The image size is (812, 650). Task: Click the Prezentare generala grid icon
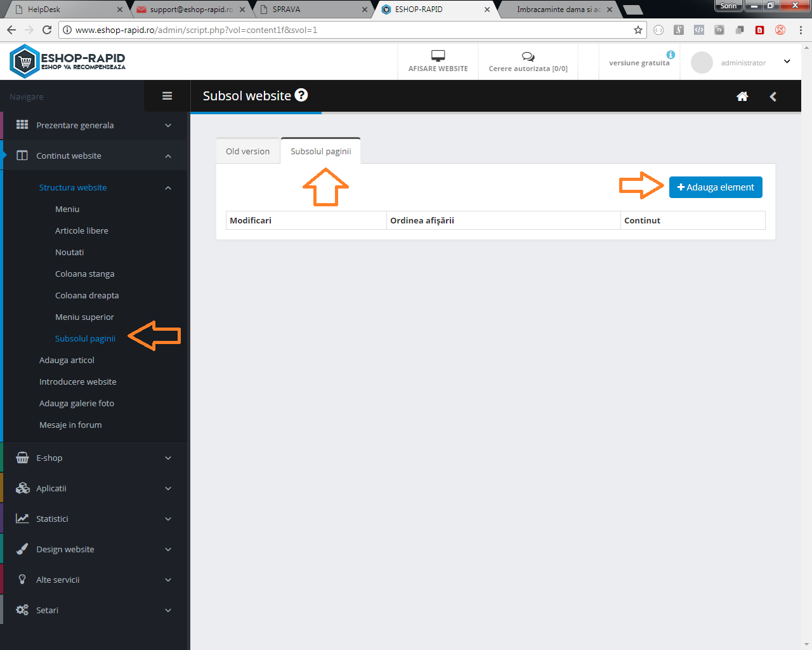click(x=22, y=124)
